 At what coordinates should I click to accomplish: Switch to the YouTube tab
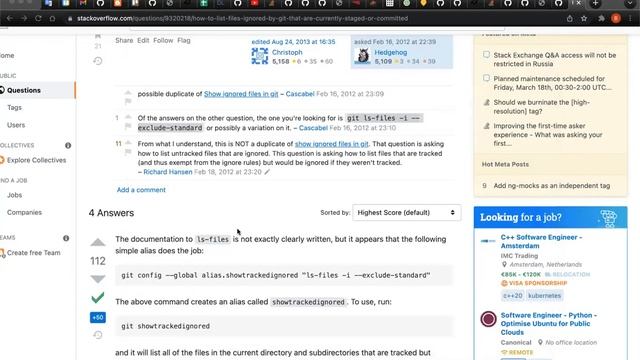click(254, 3)
